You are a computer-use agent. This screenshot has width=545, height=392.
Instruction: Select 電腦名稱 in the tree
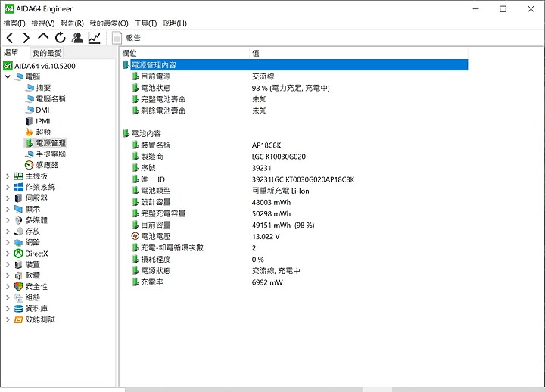tap(51, 99)
